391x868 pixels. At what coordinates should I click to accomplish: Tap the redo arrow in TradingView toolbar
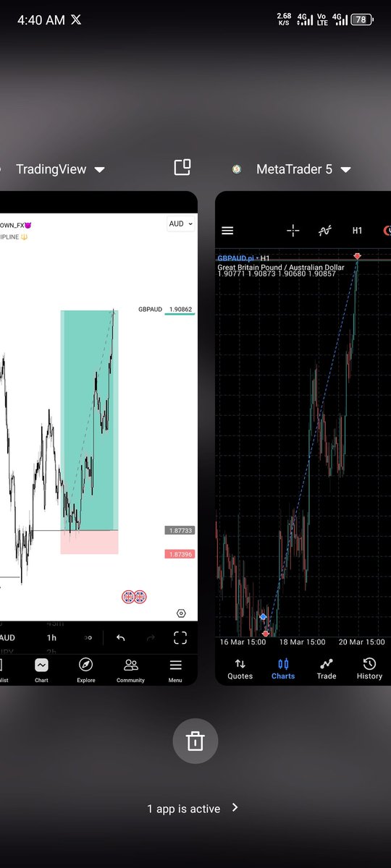pos(151,638)
